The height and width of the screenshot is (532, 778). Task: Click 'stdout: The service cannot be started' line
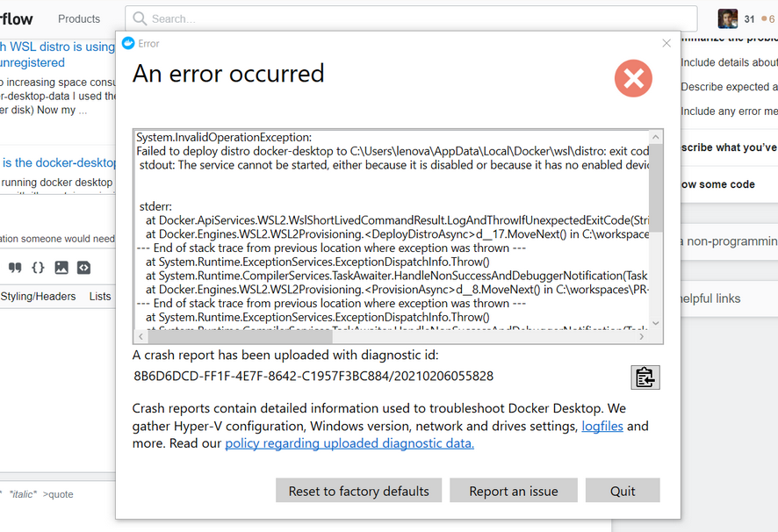click(x=394, y=165)
